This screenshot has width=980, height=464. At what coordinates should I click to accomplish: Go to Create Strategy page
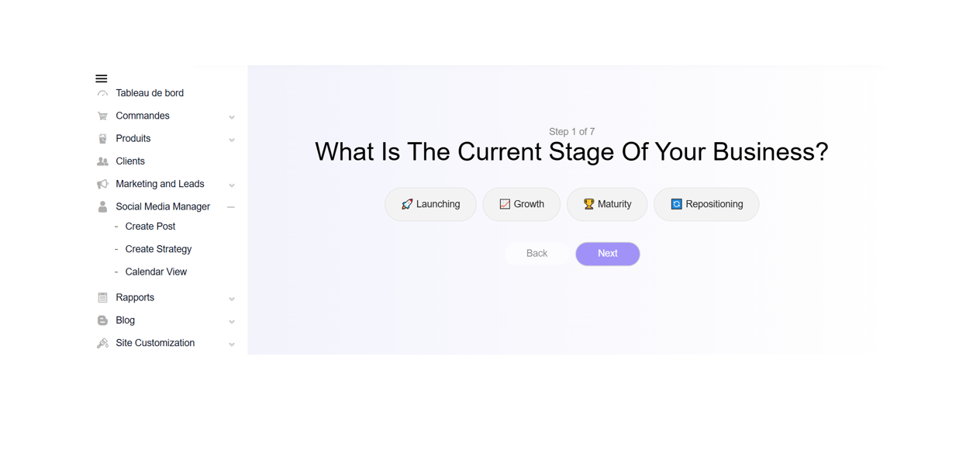(158, 249)
